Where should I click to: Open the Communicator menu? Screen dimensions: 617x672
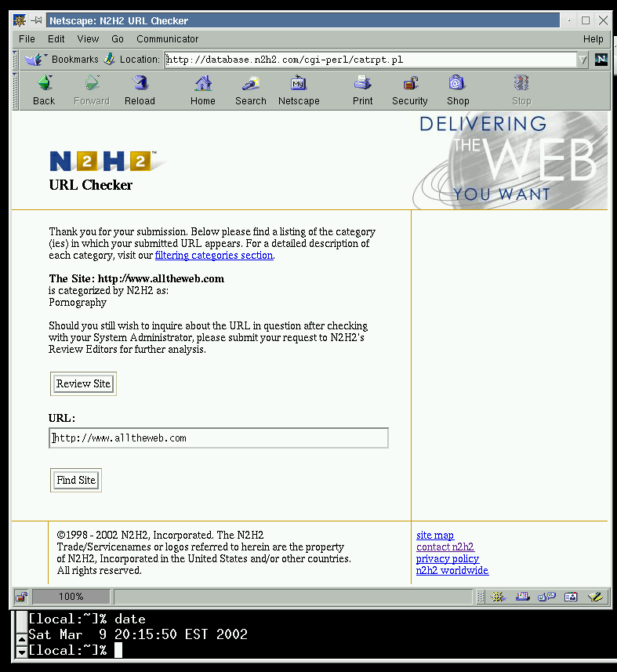[x=168, y=39]
